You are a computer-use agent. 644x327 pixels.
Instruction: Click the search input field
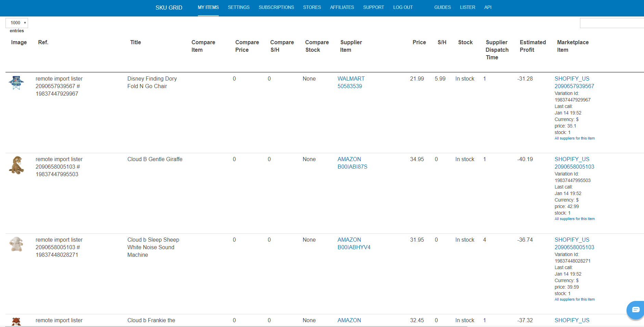pyautogui.click(x=612, y=23)
